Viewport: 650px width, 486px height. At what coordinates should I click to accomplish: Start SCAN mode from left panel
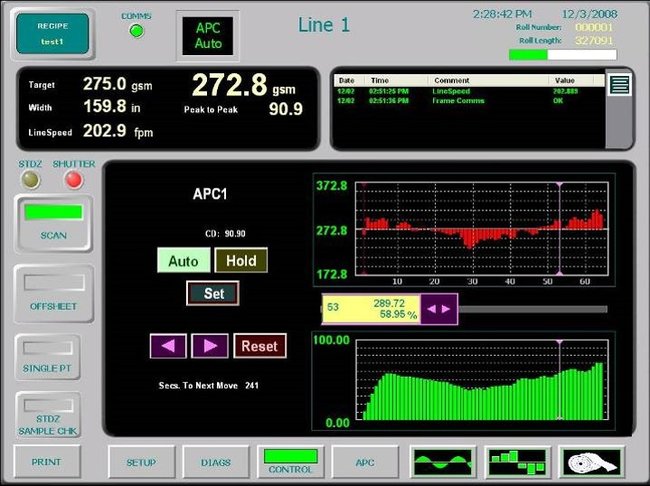pyautogui.click(x=53, y=223)
